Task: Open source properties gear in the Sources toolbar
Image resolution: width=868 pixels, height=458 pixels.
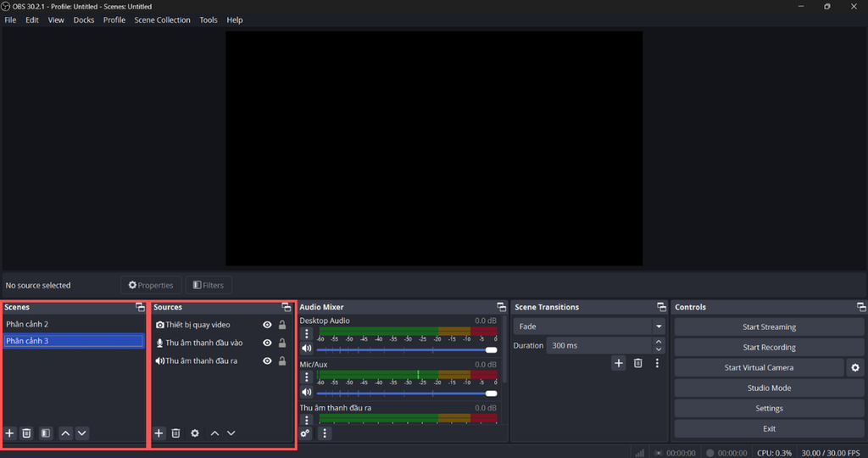Action: tap(195, 433)
